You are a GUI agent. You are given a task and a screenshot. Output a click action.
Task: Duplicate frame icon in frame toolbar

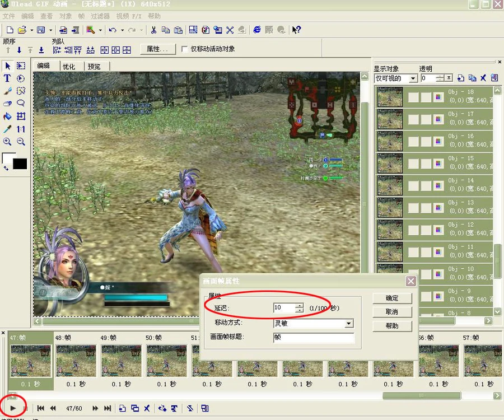135,408
